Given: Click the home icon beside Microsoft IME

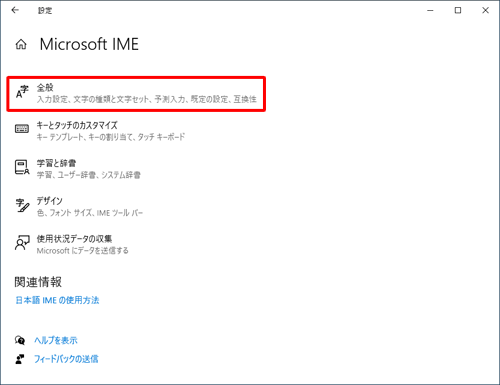Looking at the screenshot, I should (21, 44).
